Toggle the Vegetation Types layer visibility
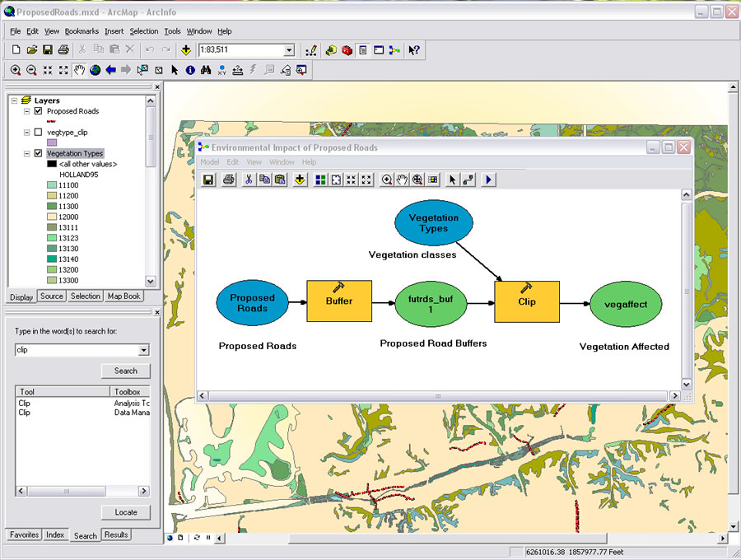This screenshot has width=741, height=560. coord(38,153)
